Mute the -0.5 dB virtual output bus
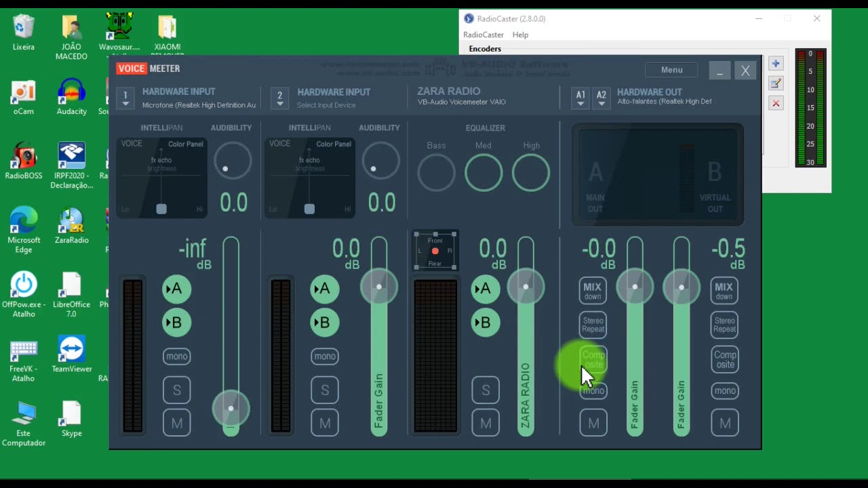Image resolution: width=868 pixels, height=488 pixels. (725, 424)
